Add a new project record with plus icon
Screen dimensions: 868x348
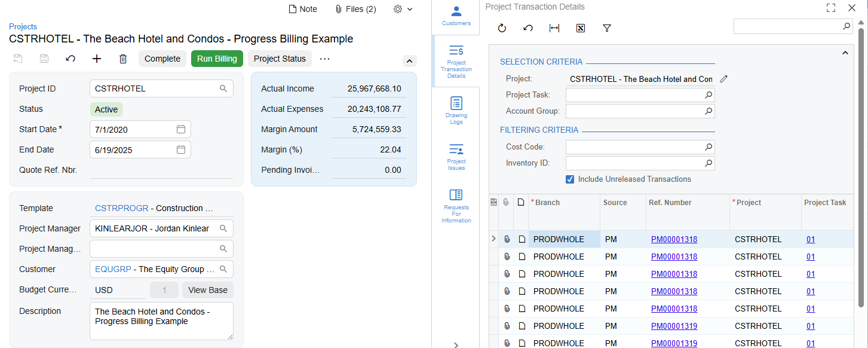(x=97, y=59)
